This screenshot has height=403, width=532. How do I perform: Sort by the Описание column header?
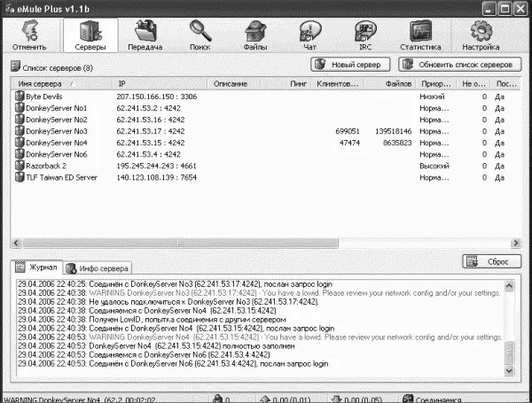pyautogui.click(x=234, y=84)
